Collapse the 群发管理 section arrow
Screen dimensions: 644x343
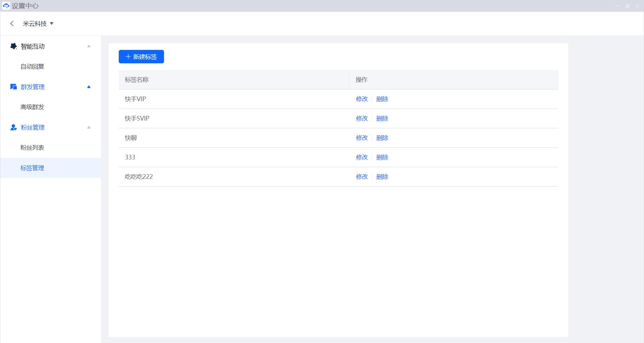(x=89, y=87)
